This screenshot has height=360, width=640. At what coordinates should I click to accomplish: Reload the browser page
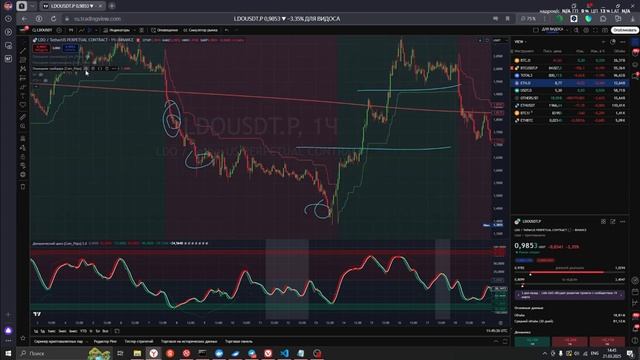pyautogui.click(x=53, y=19)
